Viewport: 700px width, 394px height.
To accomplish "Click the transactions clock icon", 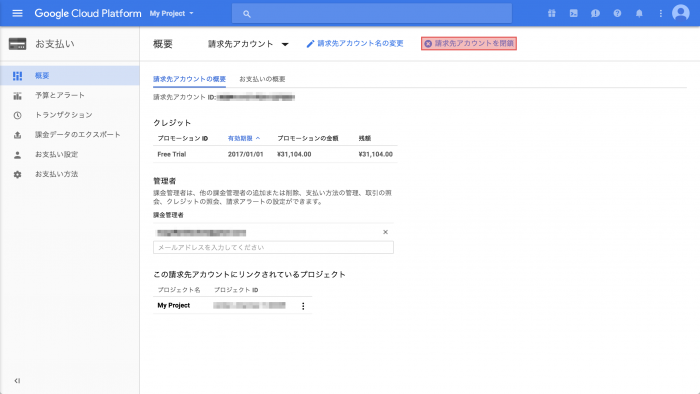I will [17, 115].
